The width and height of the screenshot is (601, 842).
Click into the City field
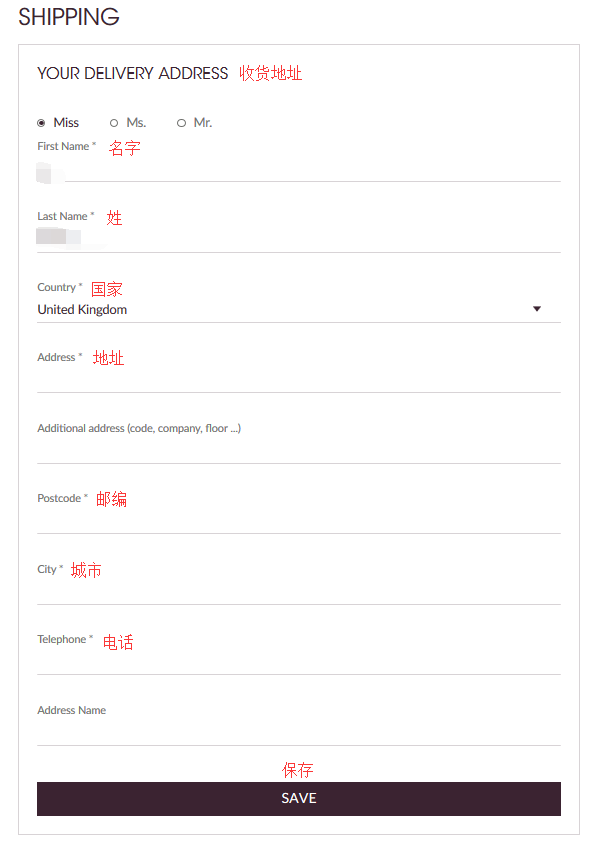[298, 591]
